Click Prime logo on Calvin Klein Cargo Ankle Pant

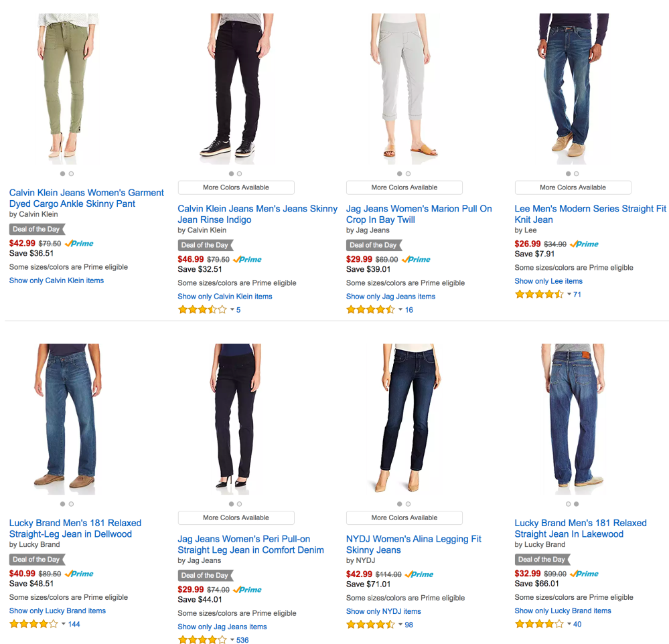(79, 244)
